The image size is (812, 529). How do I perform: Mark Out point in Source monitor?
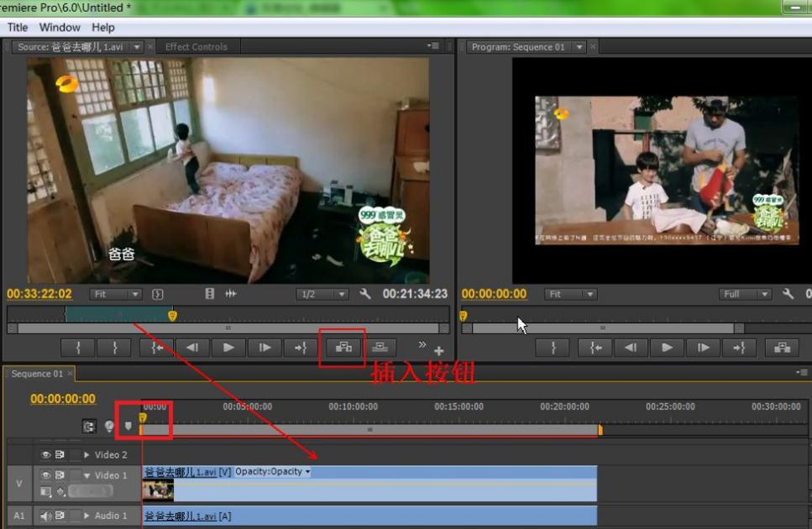[x=114, y=348]
